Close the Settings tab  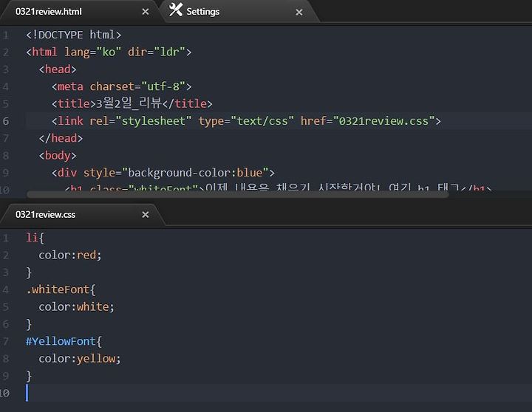point(299,13)
